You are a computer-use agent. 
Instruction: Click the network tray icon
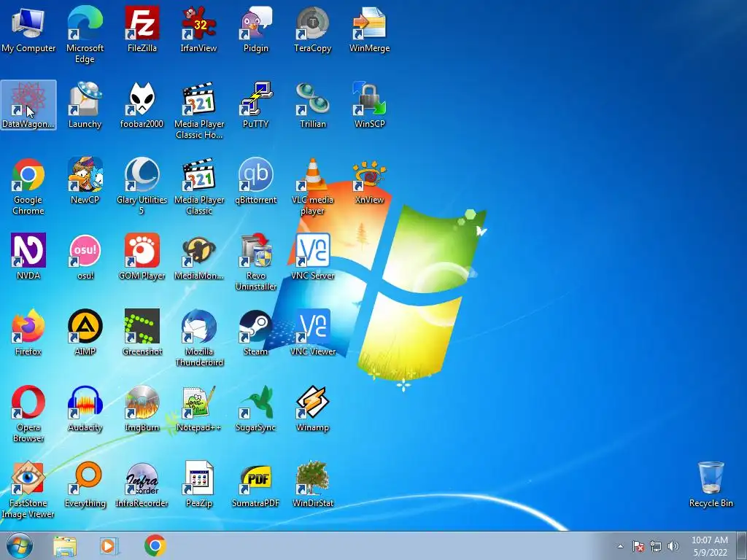tap(656, 546)
